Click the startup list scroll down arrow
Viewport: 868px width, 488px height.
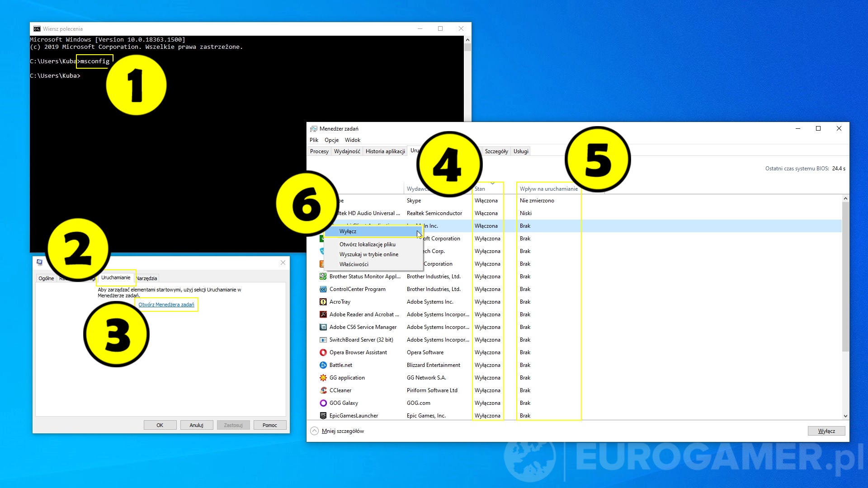(845, 416)
